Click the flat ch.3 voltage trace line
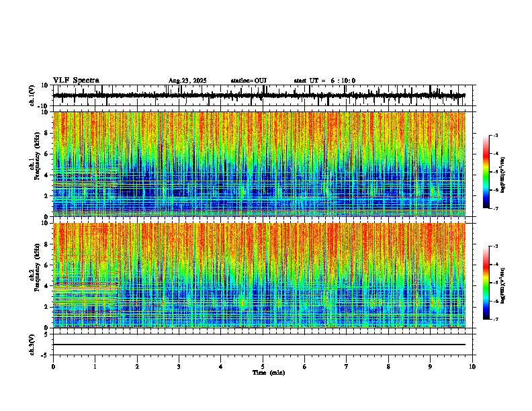This screenshot has height=411, width=532. pyautogui.click(x=259, y=345)
